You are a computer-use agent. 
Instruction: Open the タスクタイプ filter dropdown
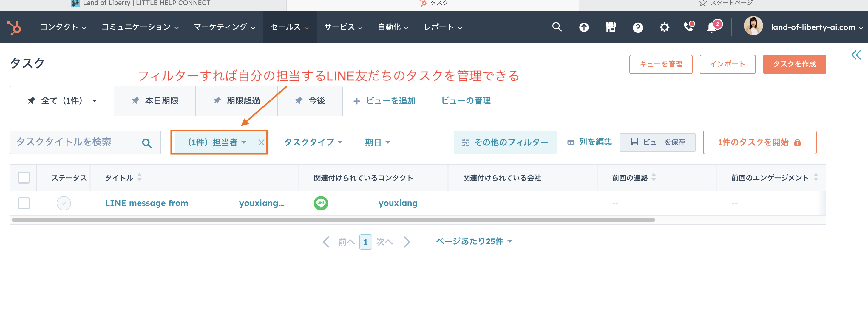(313, 142)
